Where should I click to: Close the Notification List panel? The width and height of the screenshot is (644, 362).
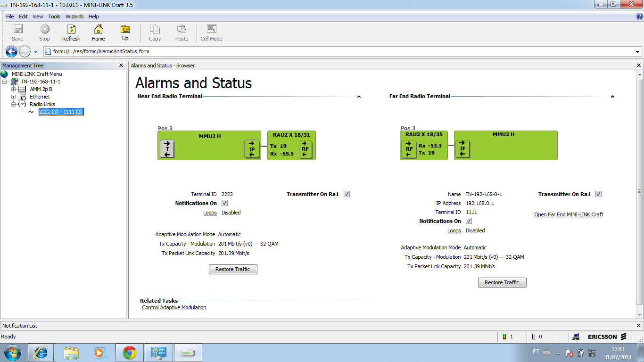coord(639,326)
